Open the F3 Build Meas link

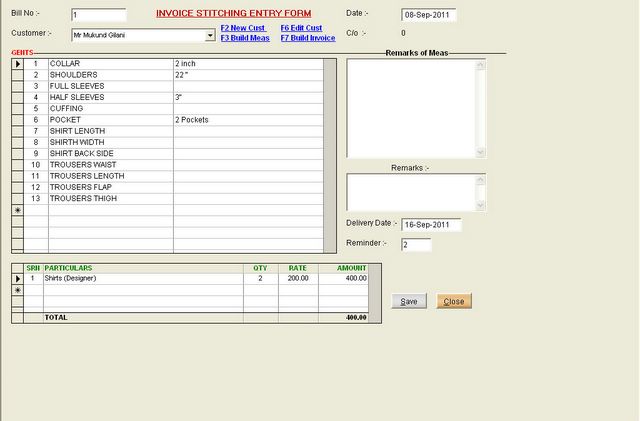click(245, 38)
